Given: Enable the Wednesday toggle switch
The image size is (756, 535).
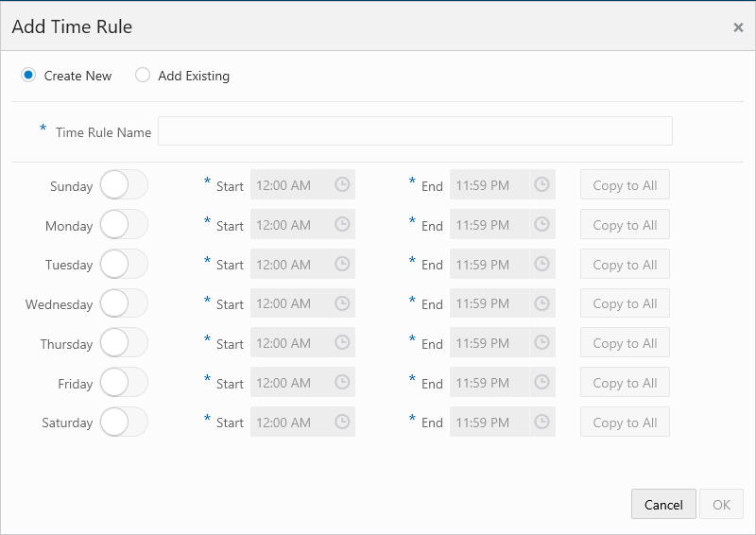Looking at the screenshot, I should click(x=124, y=303).
